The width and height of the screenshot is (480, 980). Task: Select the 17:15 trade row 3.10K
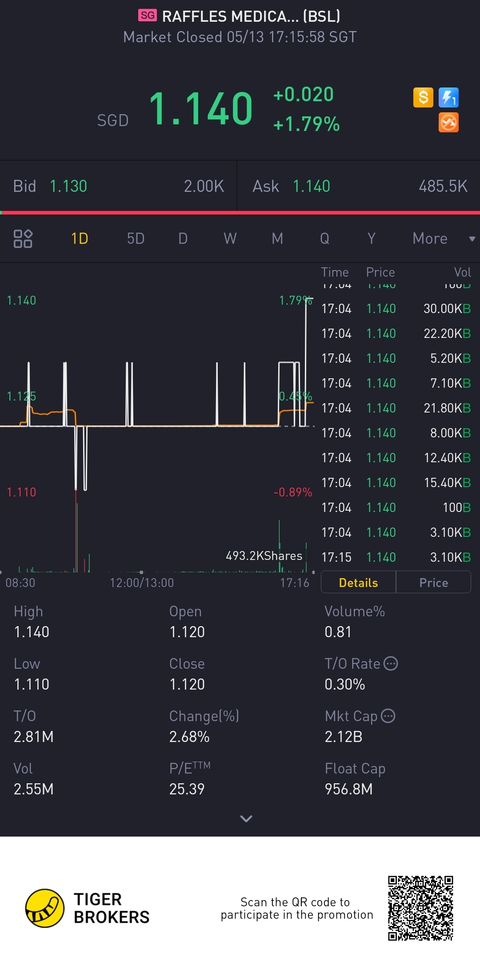click(x=396, y=557)
